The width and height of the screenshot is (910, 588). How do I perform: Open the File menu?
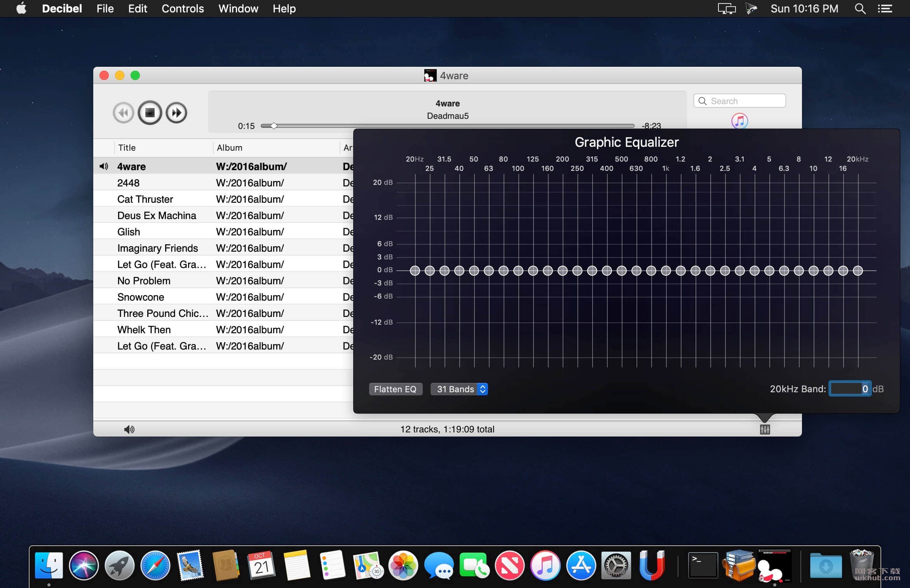coord(105,9)
